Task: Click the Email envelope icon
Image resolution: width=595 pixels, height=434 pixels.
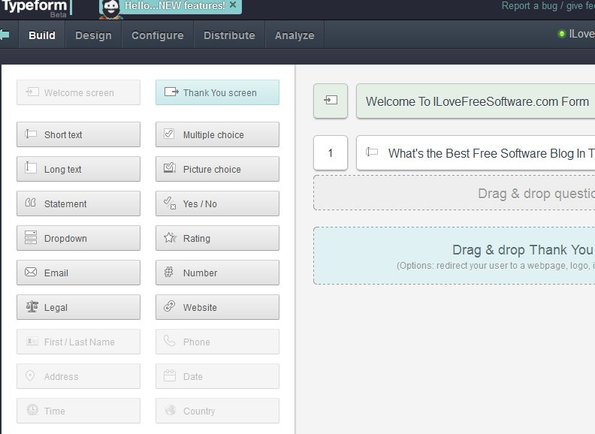Action: (31, 272)
